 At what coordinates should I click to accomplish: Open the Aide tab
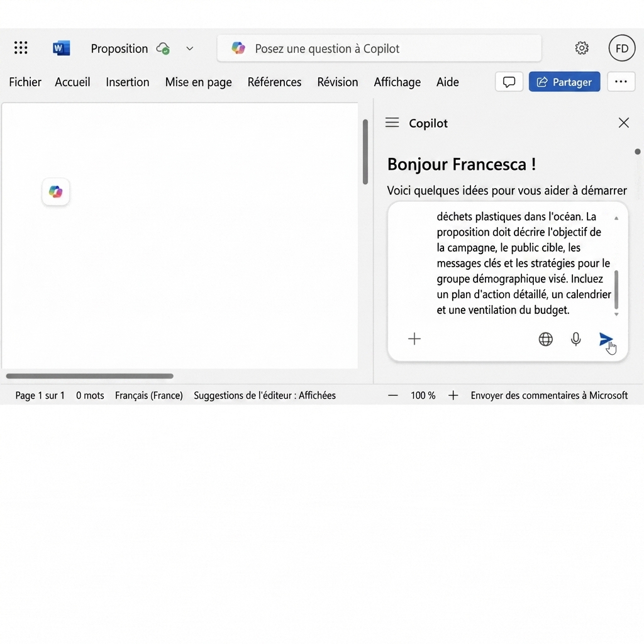[447, 82]
